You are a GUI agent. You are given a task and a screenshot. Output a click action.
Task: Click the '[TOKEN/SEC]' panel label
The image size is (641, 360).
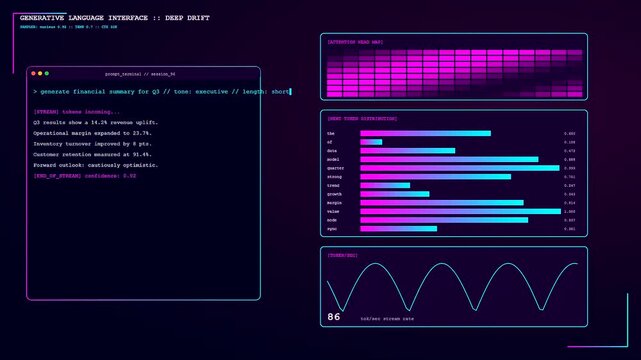(343, 255)
